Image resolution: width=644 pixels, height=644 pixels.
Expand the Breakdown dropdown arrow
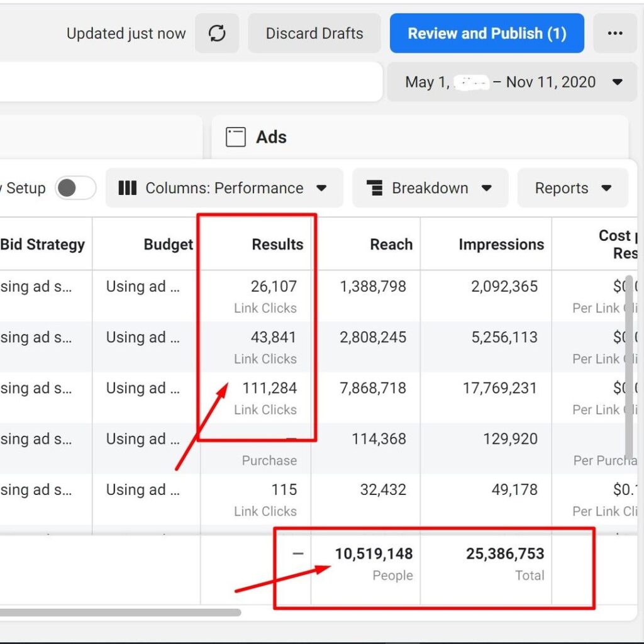[486, 188]
